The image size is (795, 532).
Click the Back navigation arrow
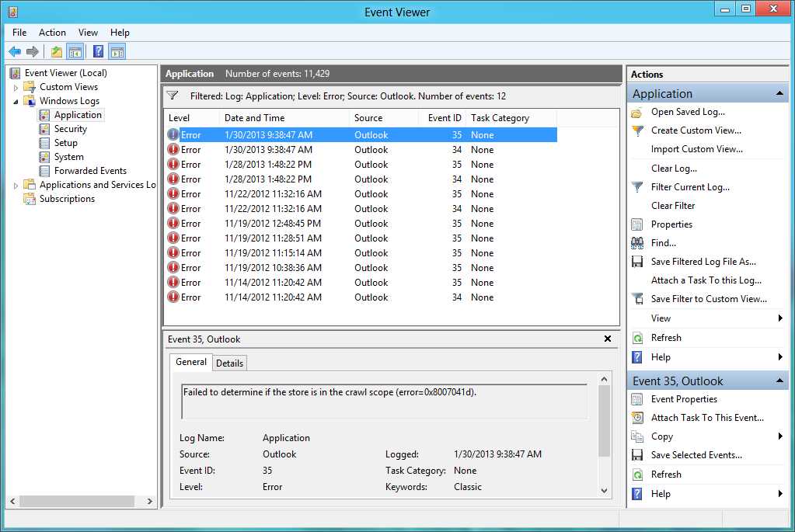[x=16, y=50]
